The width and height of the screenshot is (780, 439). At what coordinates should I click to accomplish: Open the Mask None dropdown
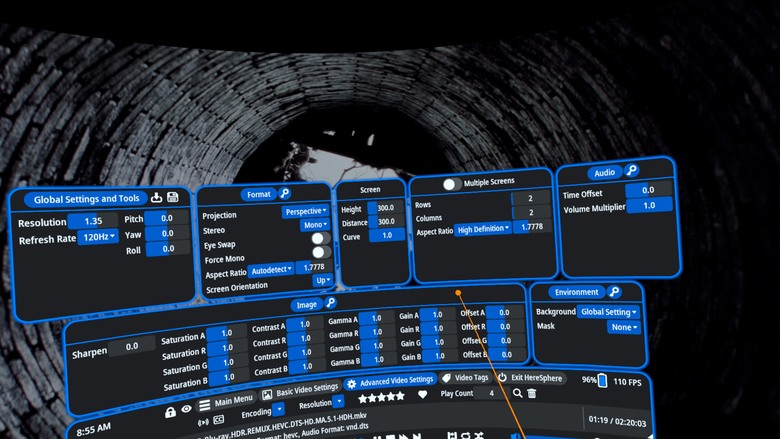tap(623, 327)
